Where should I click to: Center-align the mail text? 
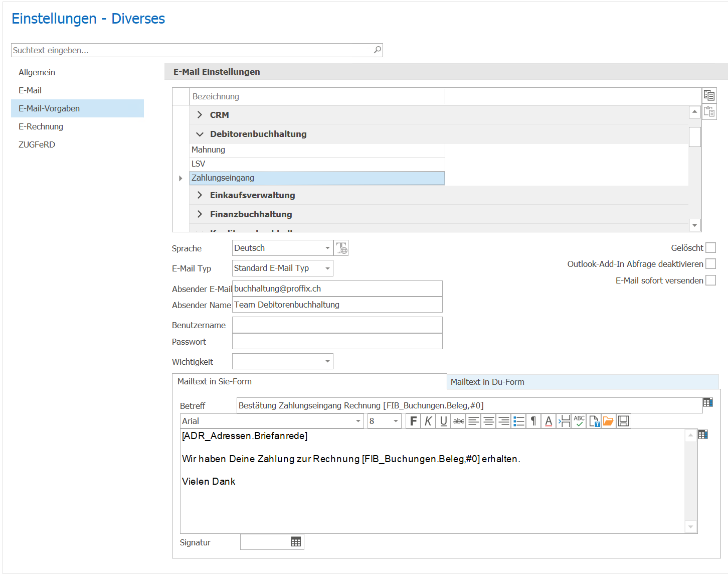[x=488, y=421]
